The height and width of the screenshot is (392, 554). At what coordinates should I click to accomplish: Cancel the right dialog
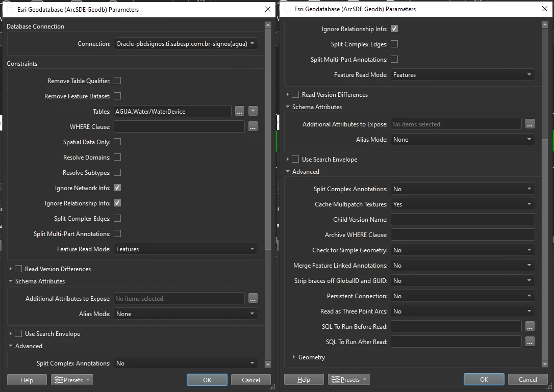point(528,379)
